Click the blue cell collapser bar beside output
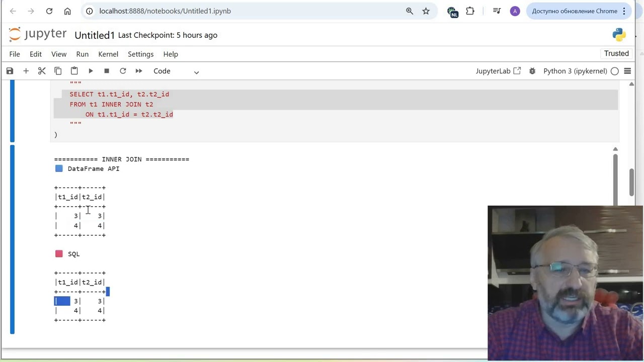Screen dimensions: 644x362 (12, 239)
